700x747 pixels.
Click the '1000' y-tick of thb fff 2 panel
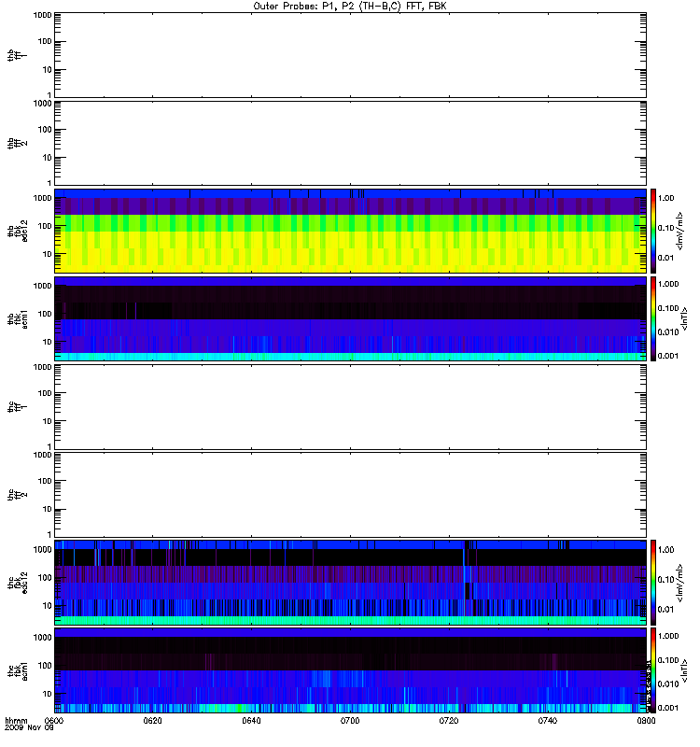click(x=42, y=104)
